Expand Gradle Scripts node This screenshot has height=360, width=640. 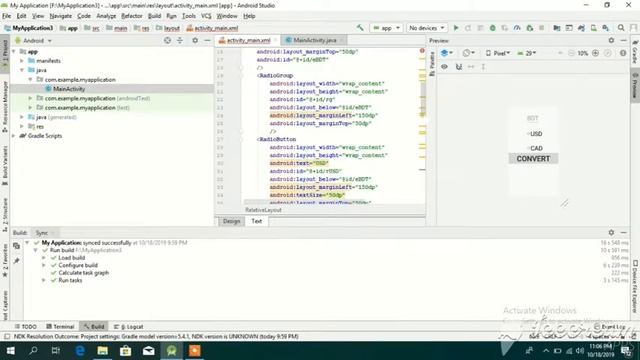[14, 136]
